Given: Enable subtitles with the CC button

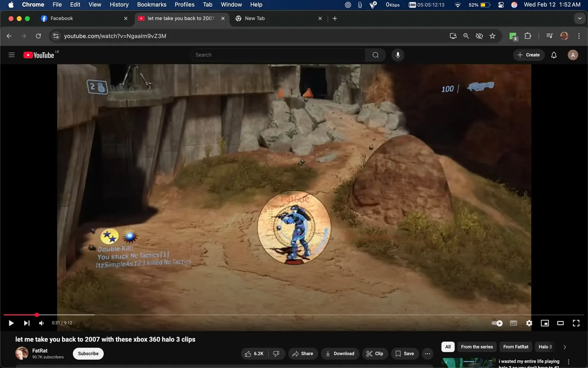Looking at the screenshot, I should pos(513,323).
